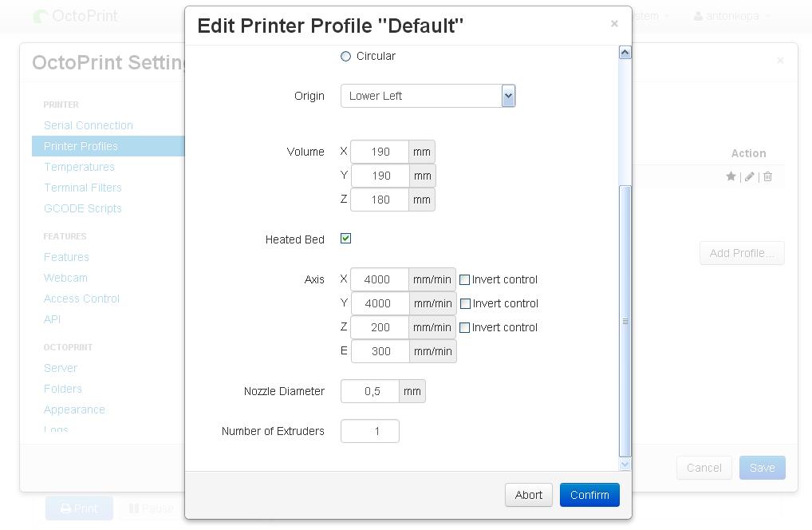Click the Pause button behind dialog
812x530 pixels.
tap(150, 508)
